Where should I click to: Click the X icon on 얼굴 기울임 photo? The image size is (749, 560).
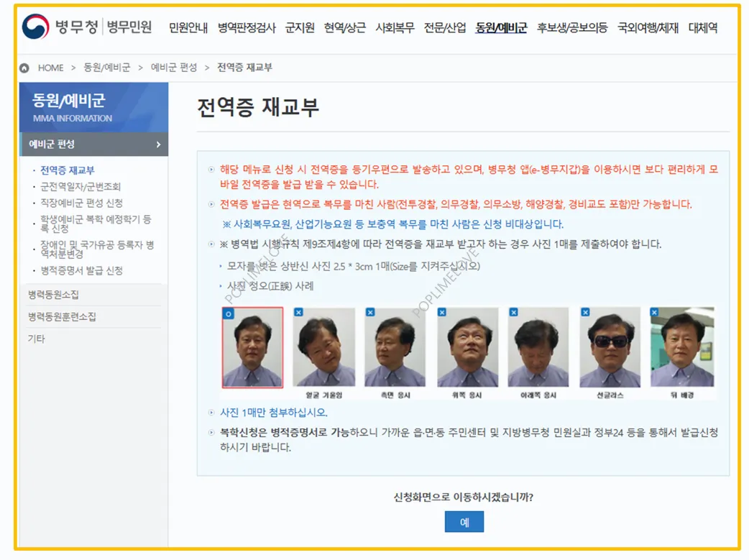coord(298,312)
